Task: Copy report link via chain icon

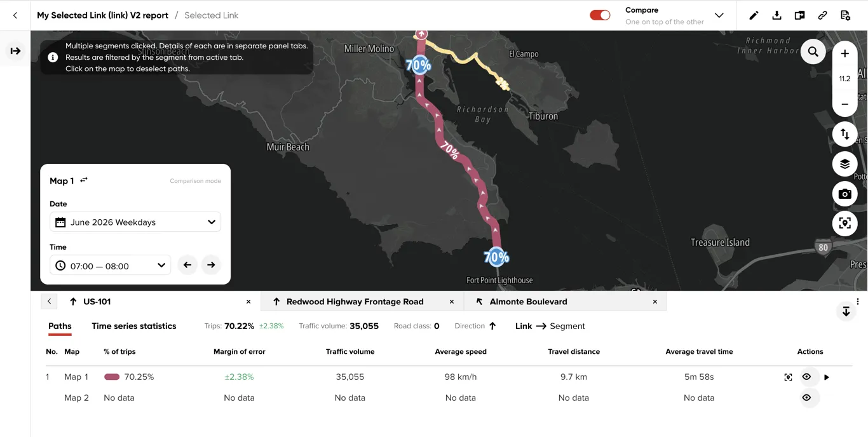Action: tap(822, 15)
